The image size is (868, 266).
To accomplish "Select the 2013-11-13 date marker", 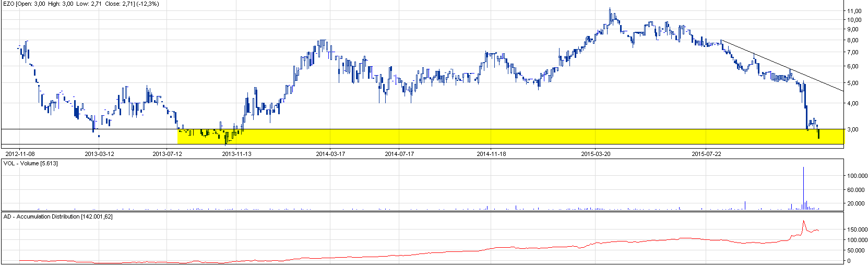I will pyautogui.click(x=236, y=154).
